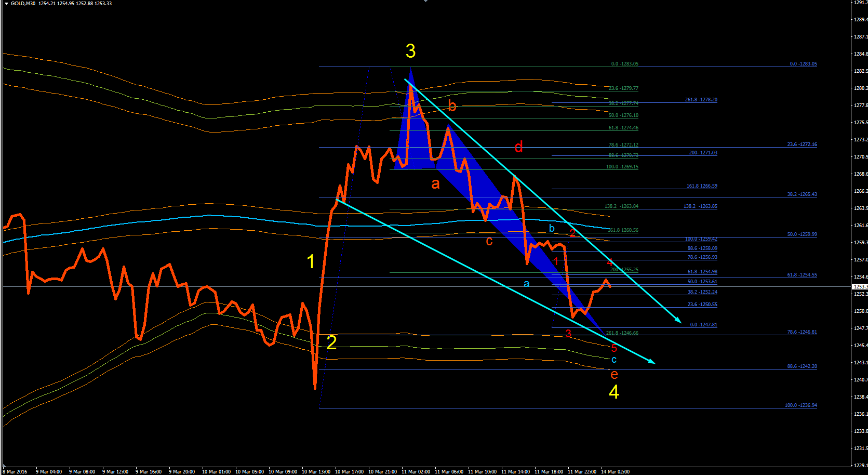Select the lower cyan trendline arrowhead
The image size is (868, 475).
tap(652, 362)
